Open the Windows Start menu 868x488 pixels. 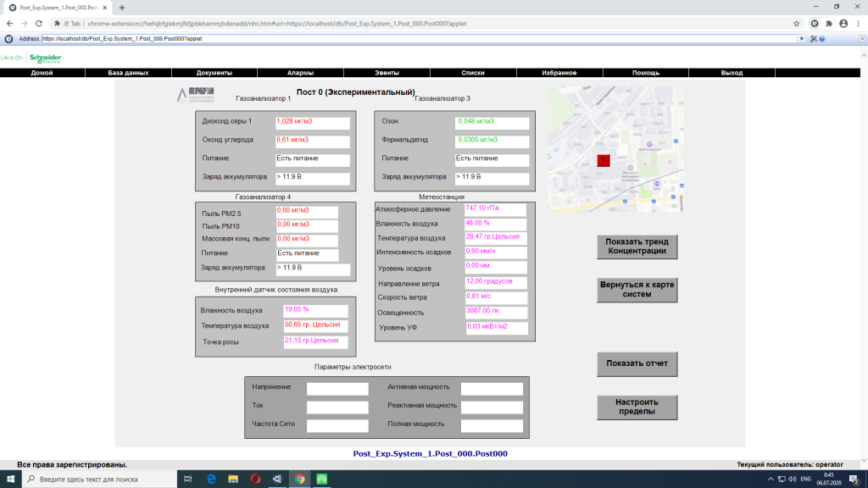[x=8, y=480]
